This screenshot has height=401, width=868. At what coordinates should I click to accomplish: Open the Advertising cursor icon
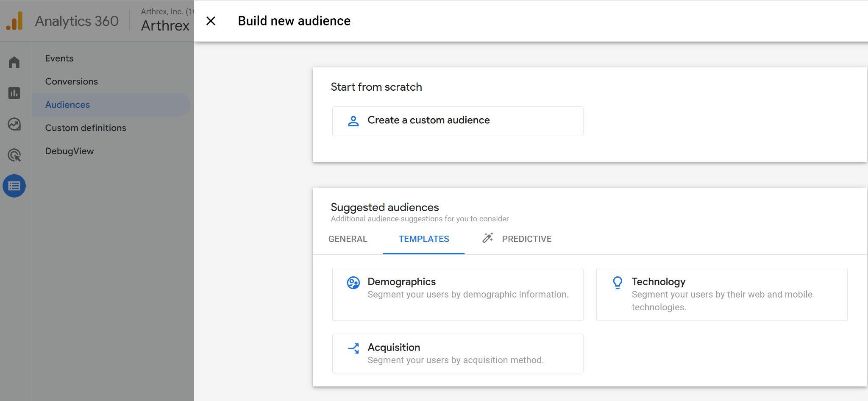14,155
